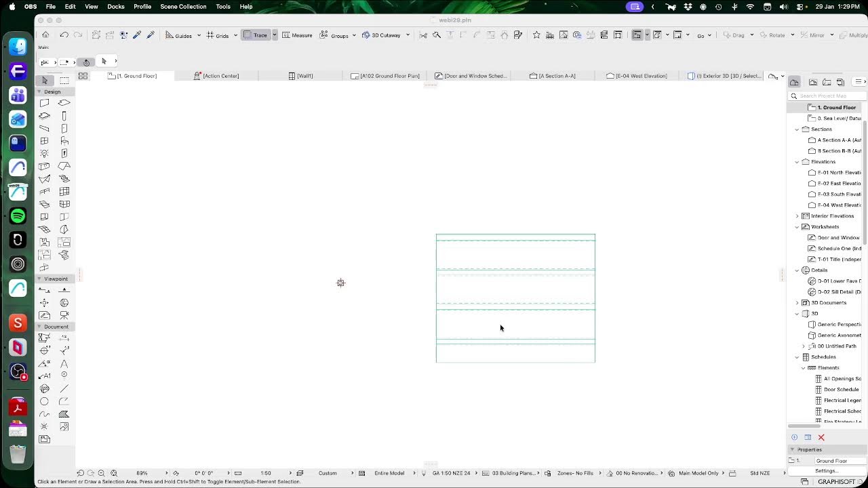Open Adobe Acrobat from the Dock
Viewport: 868px width, 488px height.
click(18, 407)
